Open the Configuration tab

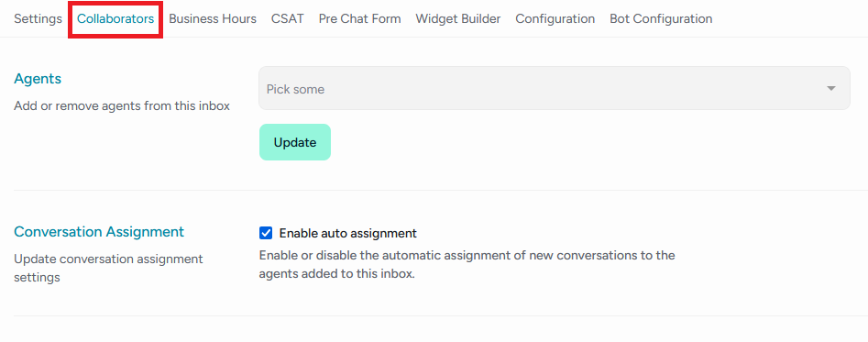(555, 19)
